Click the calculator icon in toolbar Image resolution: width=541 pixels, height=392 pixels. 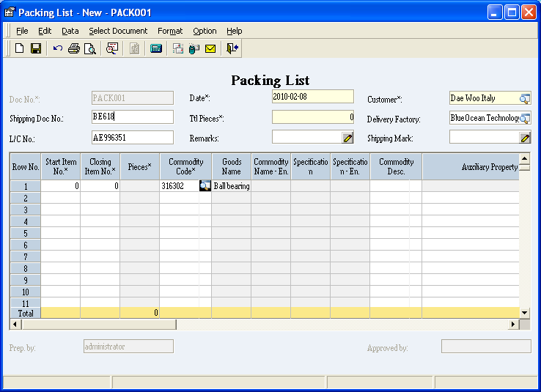[x=156, y=49]
